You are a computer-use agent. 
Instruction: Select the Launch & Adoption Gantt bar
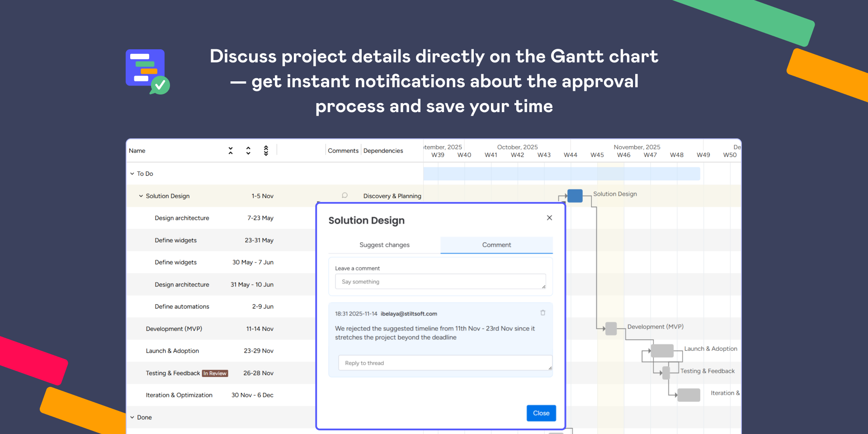click(x=662, y=351)
